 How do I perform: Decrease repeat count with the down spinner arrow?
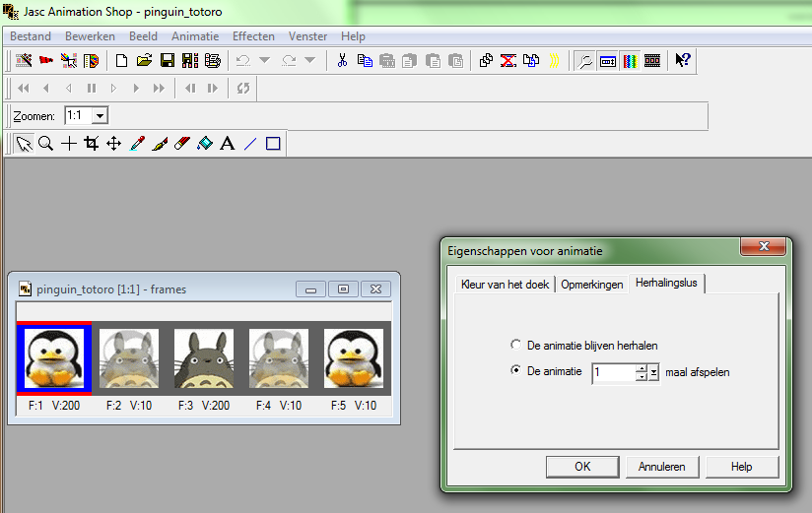[x=642, y=376]
